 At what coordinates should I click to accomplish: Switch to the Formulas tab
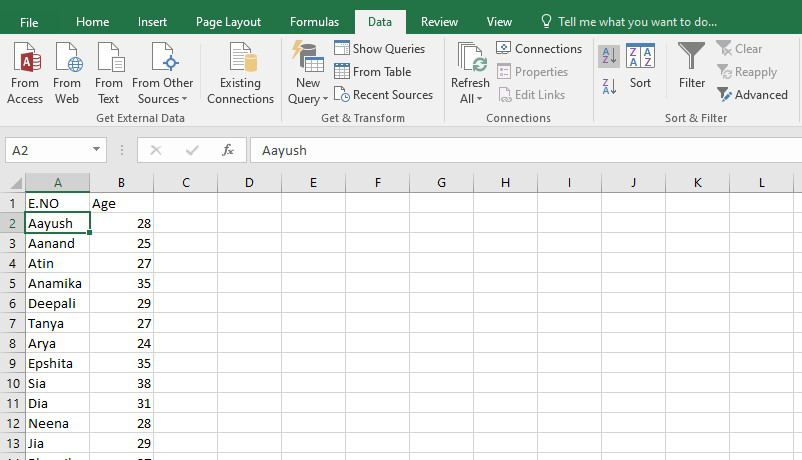coord(314,22)
